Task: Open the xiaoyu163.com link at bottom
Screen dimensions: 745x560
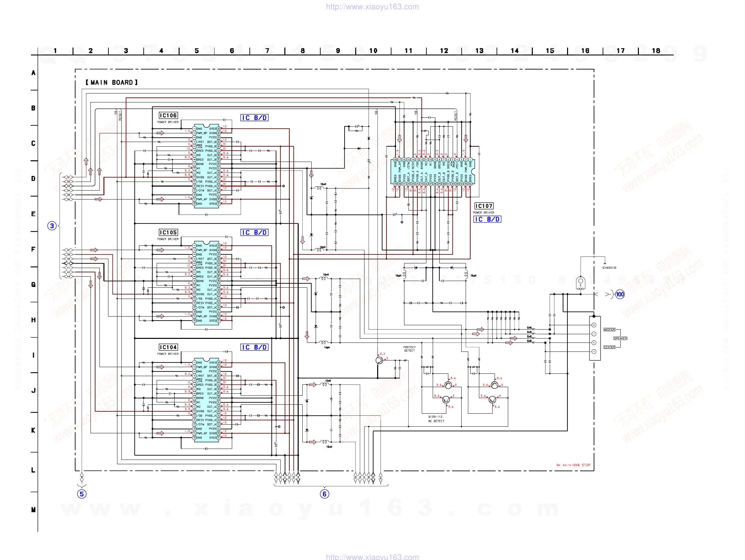Action: point(372,557)
